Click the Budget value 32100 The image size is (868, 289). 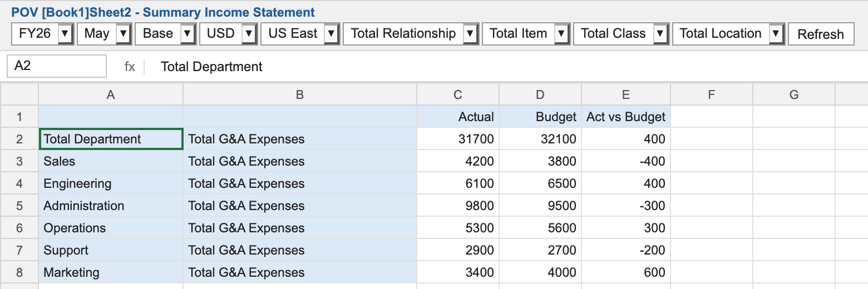click(x=540, y=139)
